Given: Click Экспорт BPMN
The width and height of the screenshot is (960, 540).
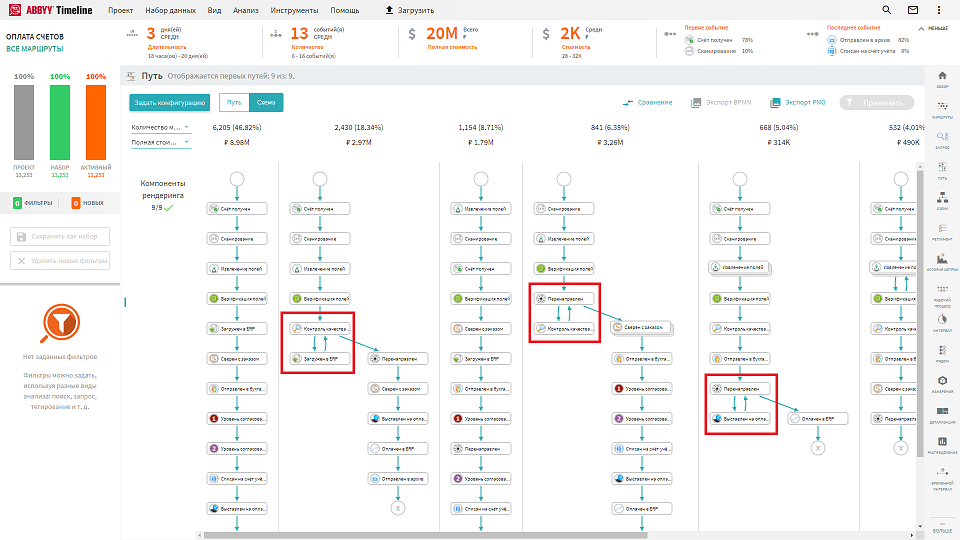Looking at the screenshot, I should click(x=721, y=102).
